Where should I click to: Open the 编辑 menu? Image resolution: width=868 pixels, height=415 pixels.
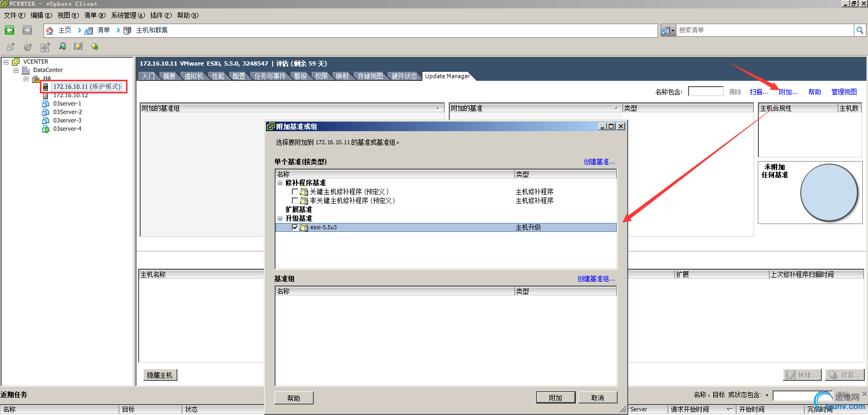click(x=41, y=16)
